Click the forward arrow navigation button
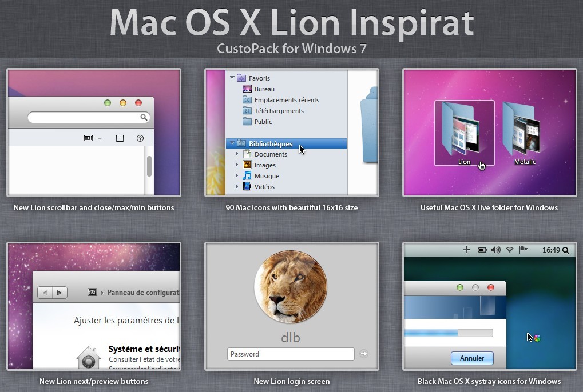This screenshot has height=392, width=583. pos(60,293)
